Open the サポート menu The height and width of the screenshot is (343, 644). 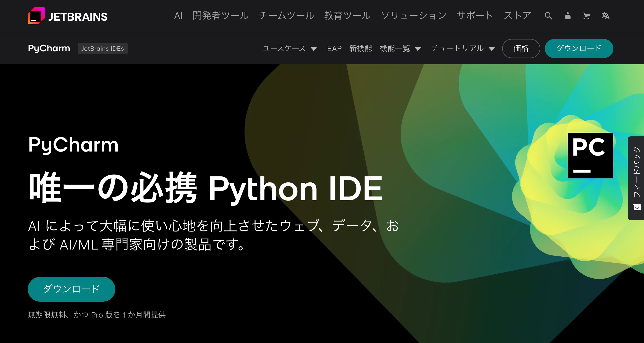click(x=475, y=16)
